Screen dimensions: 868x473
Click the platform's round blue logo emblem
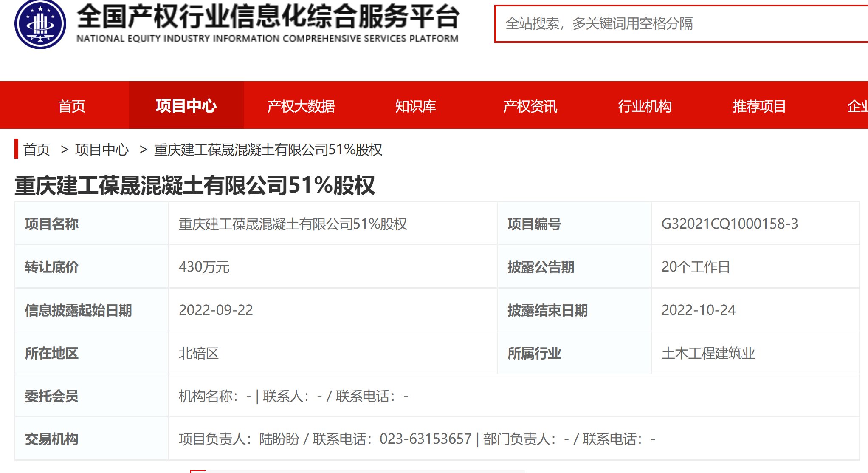(x=40, y=24)
